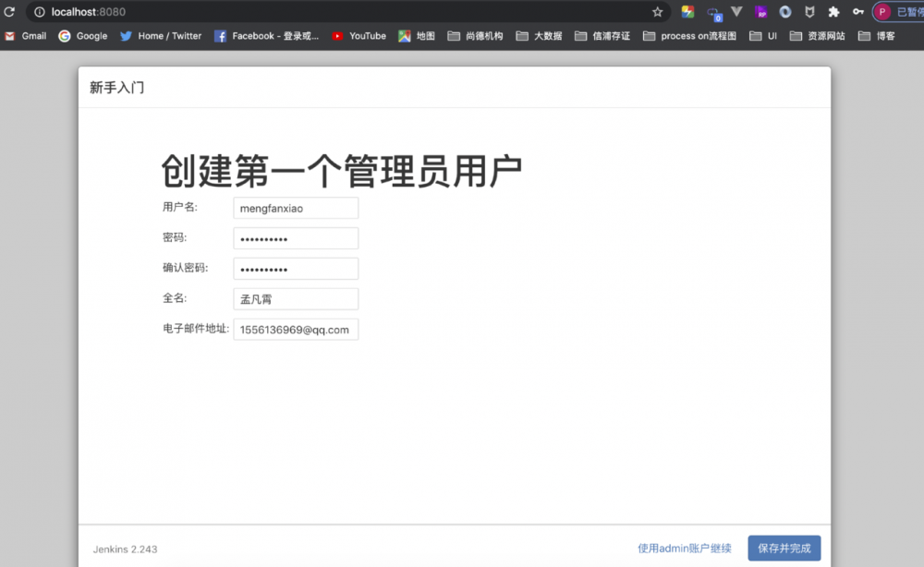The height and width of the screenshot is (567, 924).
Task: Click the 用户名 input field
Action: pyautogui.click(x=295, y=207)
